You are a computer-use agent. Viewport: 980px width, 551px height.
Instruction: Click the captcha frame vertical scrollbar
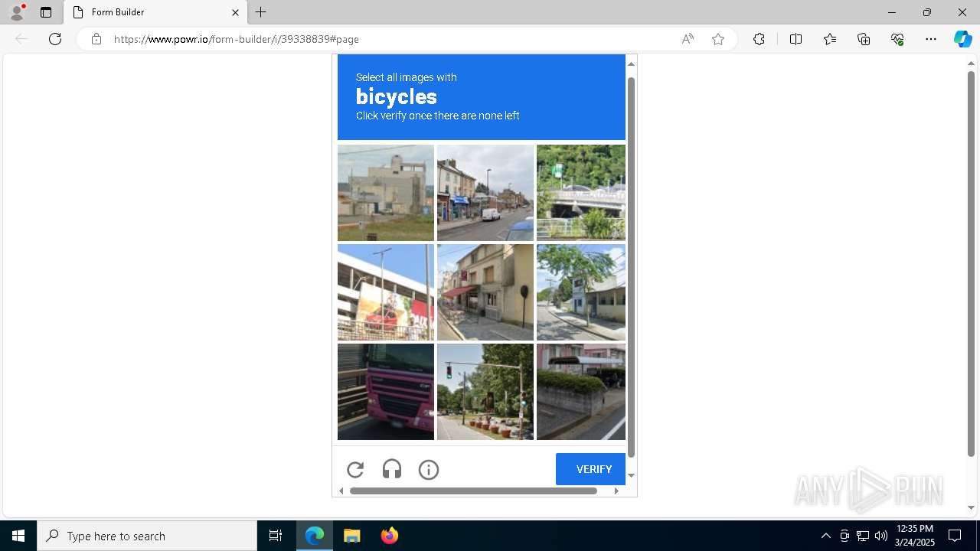(x=631, y=268)
